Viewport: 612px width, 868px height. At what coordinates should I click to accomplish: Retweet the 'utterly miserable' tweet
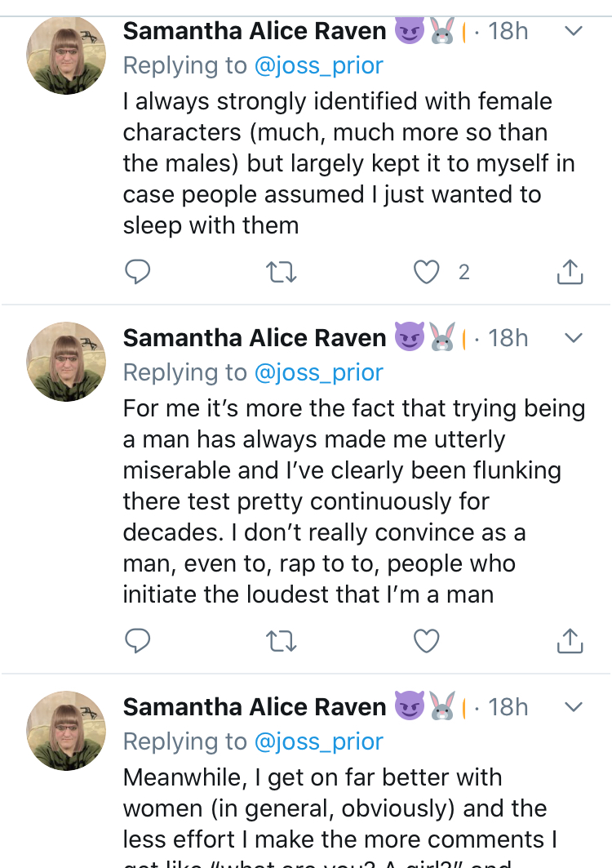pos(281,642)
